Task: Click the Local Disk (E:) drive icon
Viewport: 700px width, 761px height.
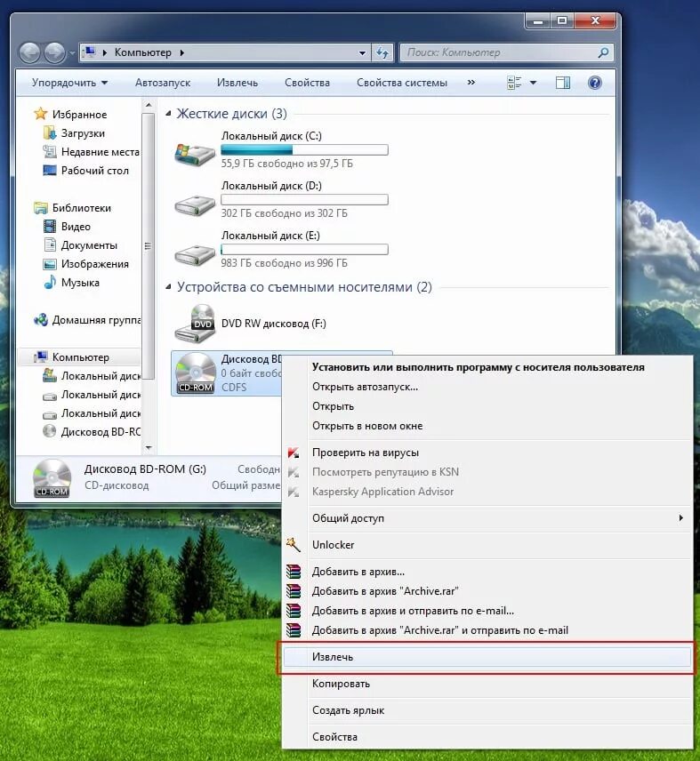Action: tap(195, 254)
